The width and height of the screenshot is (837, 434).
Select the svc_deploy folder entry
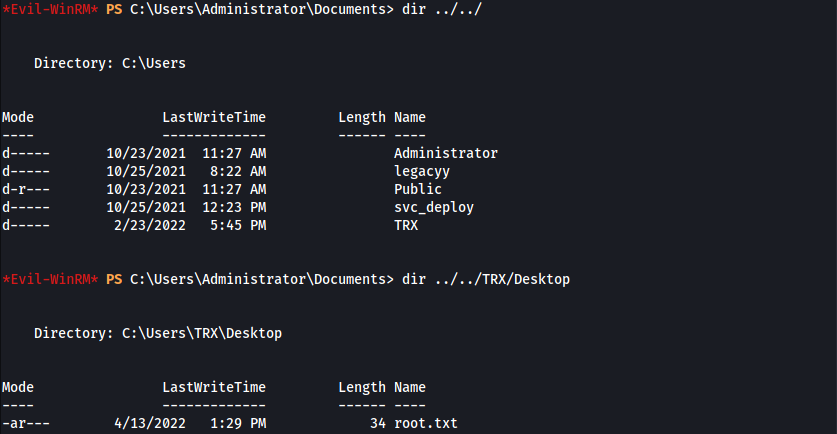tap(434, 208)
